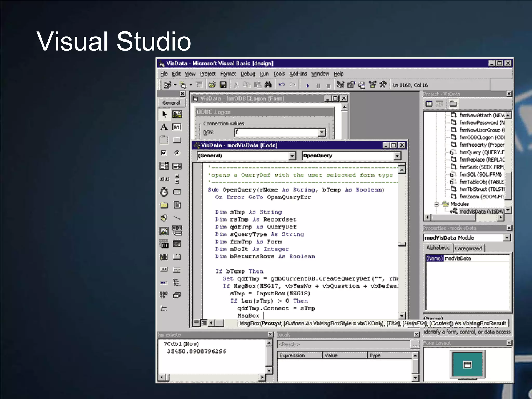Start the program with Run arrow

click(x=308, y=85)
